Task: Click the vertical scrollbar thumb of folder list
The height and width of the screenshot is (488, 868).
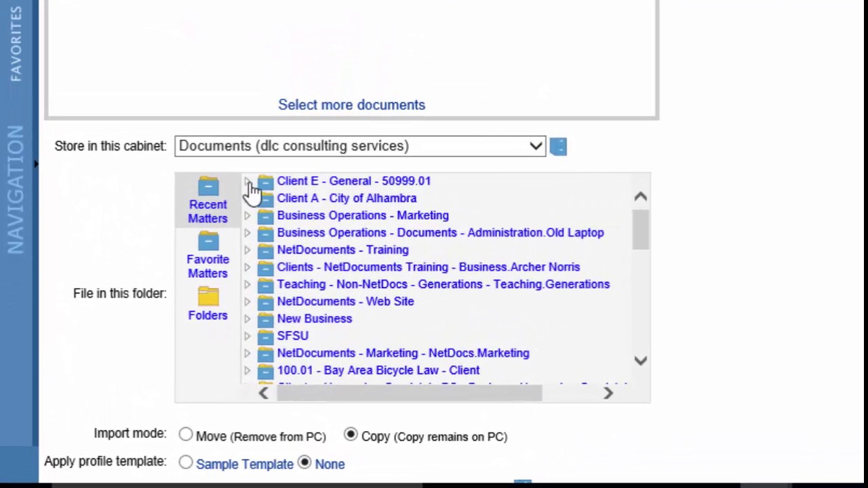Action: point(641,229)
